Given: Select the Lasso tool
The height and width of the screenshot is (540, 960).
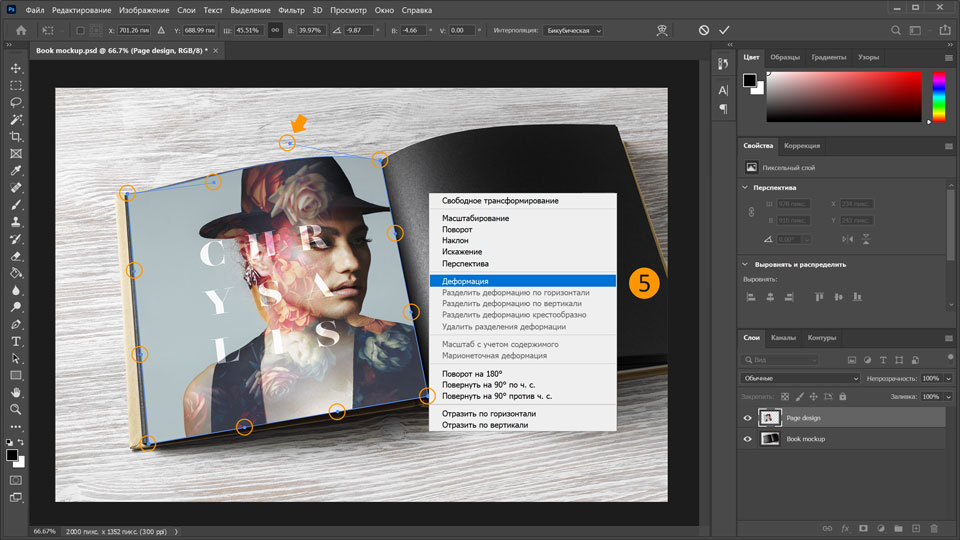Looking at the screenshot, I should point(16,102).
